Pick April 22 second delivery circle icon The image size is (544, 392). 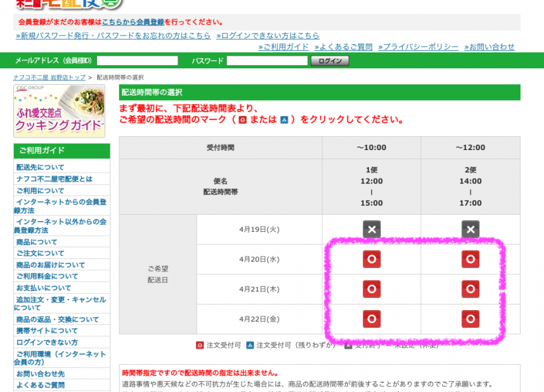pyautogui.click(x=470, y=319)
